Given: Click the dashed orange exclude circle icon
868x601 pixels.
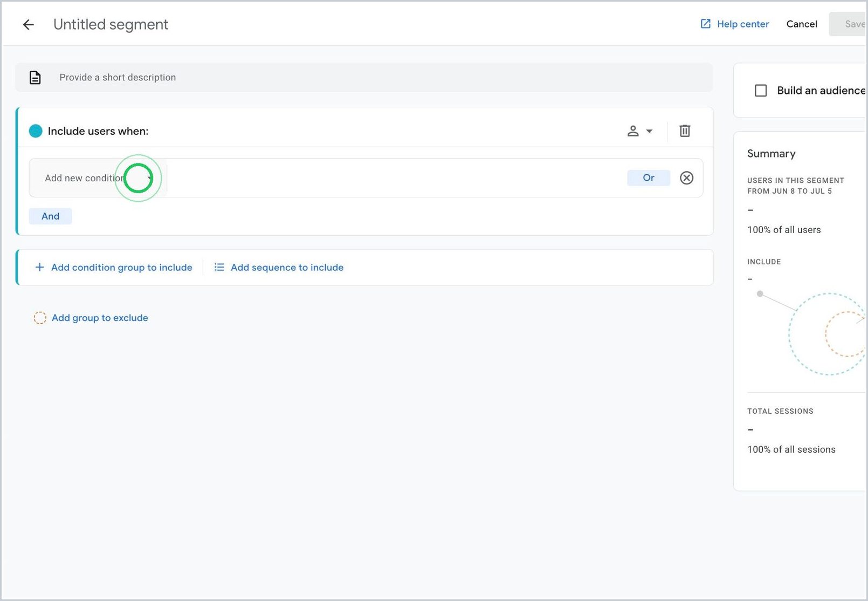Looking at the screenshot, I should point(40,318).
